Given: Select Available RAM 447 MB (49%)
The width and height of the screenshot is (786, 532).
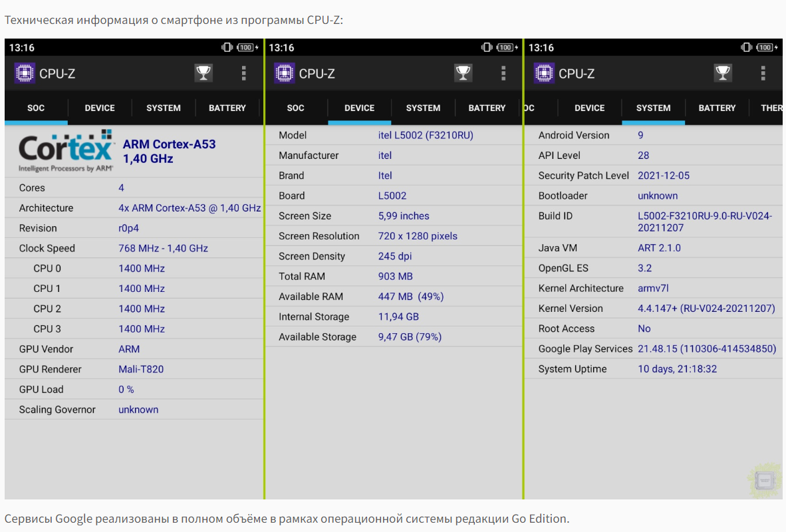Looking at the screenshot, I should click(410, 297).
